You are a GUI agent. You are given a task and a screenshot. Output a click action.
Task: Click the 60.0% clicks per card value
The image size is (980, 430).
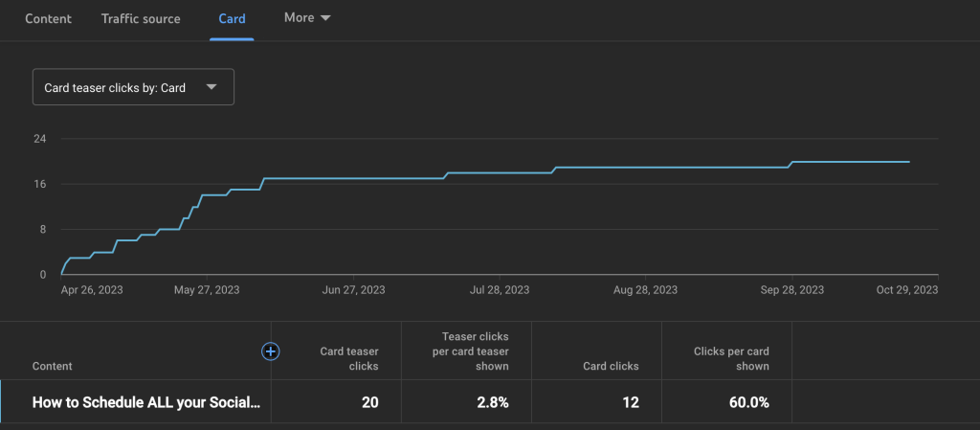[x=748, y=402]
